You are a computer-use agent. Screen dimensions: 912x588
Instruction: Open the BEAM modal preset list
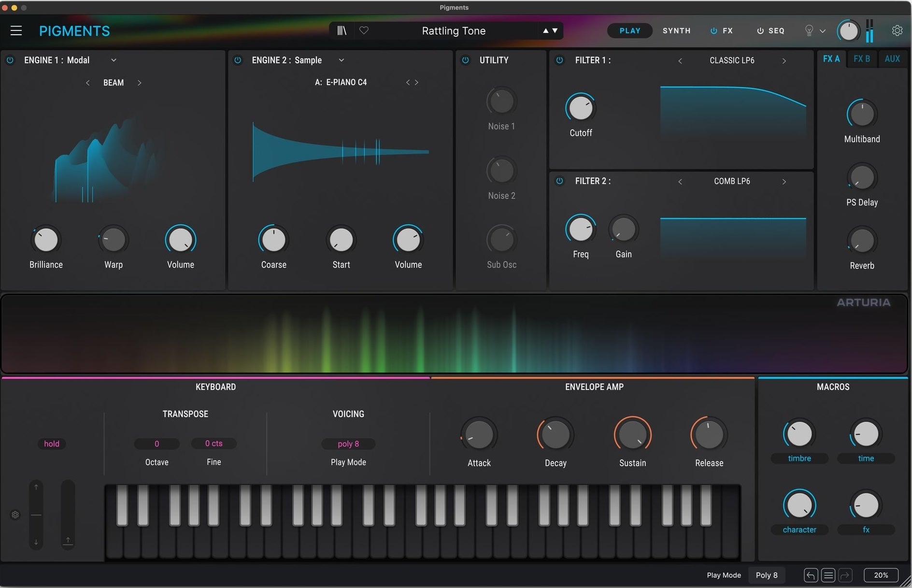pyautogui.click(x=114, y=83)
